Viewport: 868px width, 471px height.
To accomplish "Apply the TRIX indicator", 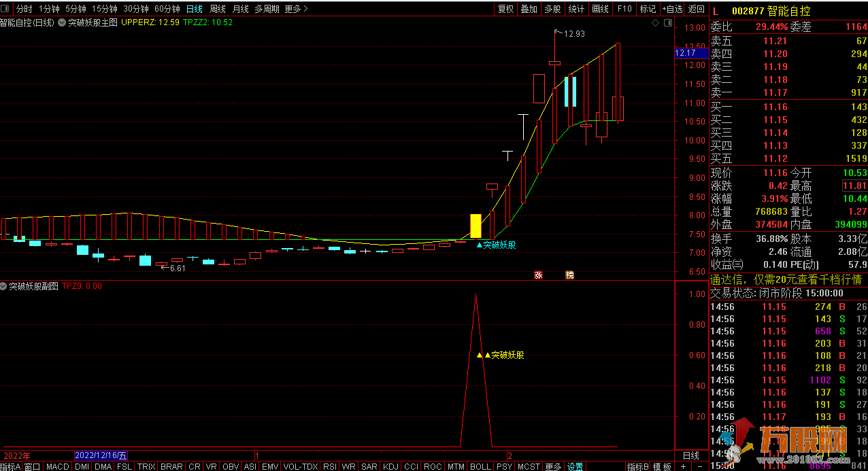I will (x=146, y=467).
